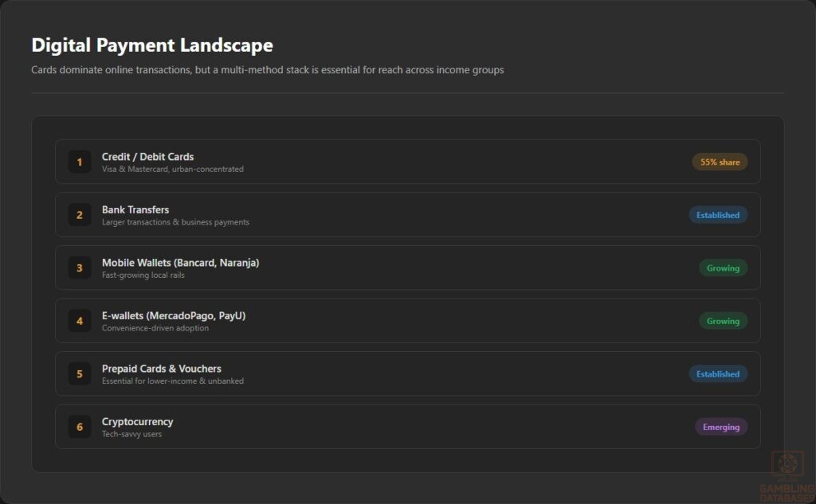Click the "Cryptocurrency" title
Image resolution: width=816 pixels, height=504 pixels.
pyautogui.click(x=137, y=422)
